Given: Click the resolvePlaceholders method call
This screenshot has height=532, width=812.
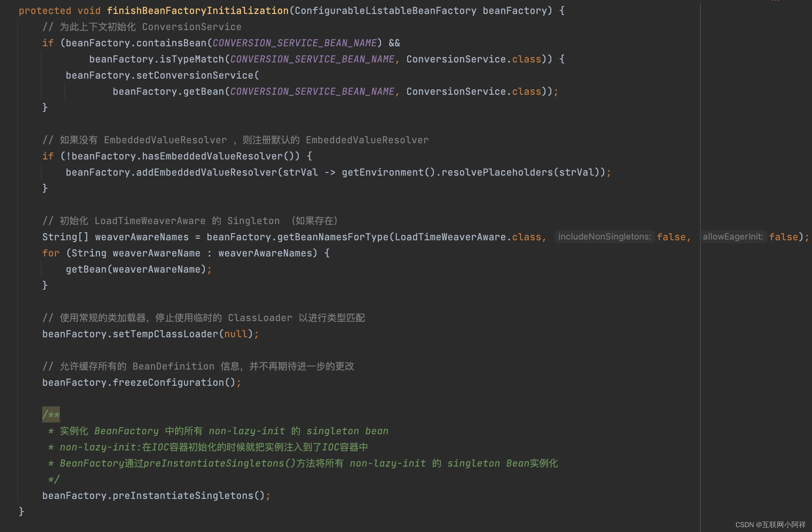Looking at the screenshot, I should pyautogui.click(x=497, y=172).
